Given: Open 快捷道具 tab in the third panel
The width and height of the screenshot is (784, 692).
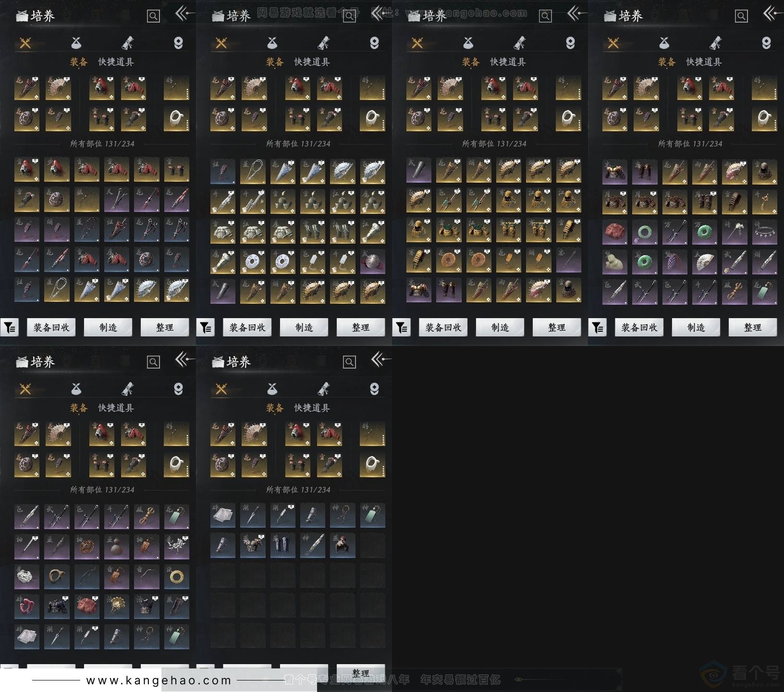Looking at the screenshot, I should tap(508, 62).
